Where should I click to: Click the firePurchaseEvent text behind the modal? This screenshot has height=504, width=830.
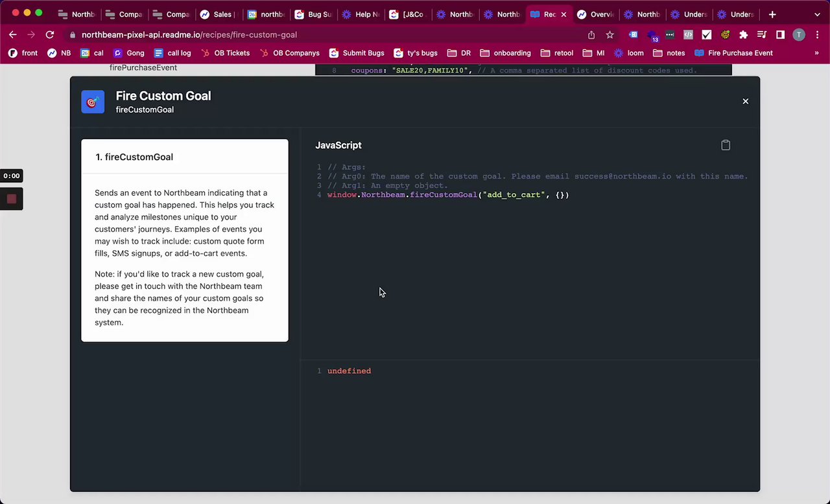pyautogui.click(x=143, y=67)
